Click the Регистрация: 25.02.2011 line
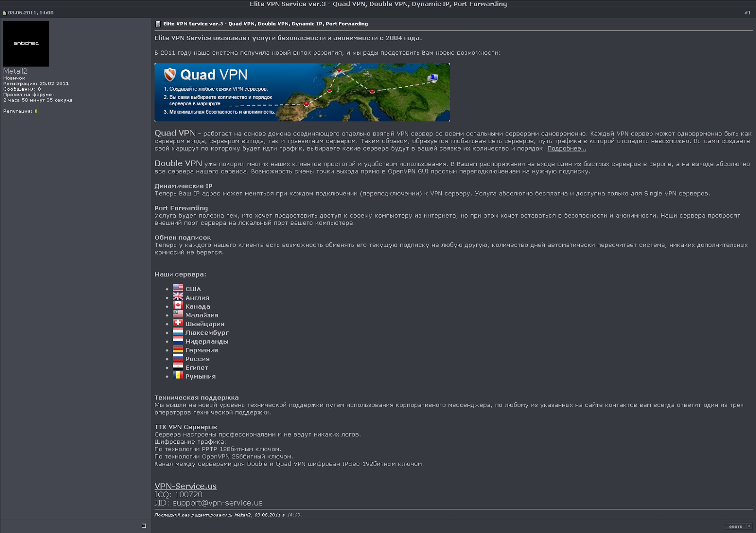Viewport: 756px width, 533px height. (36, 84)
